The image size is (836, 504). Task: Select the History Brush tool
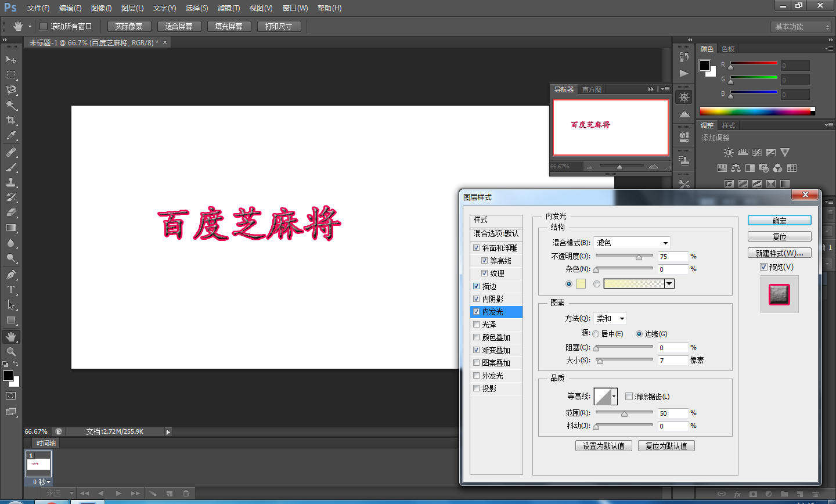tap(11, 197)
